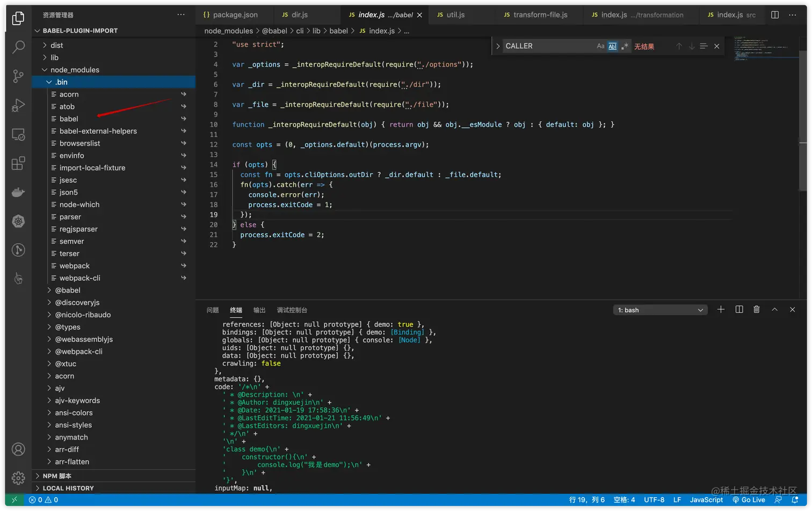The width and height of the screenshot is (812, 511).
Task: Open the 输出 panel tab
Action: (x=259, y=310)
